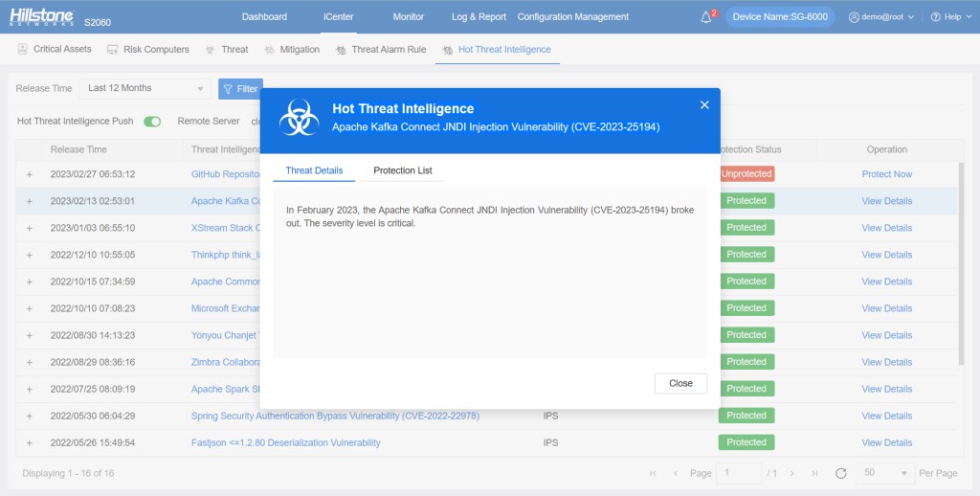Click the page number input field

739,473
